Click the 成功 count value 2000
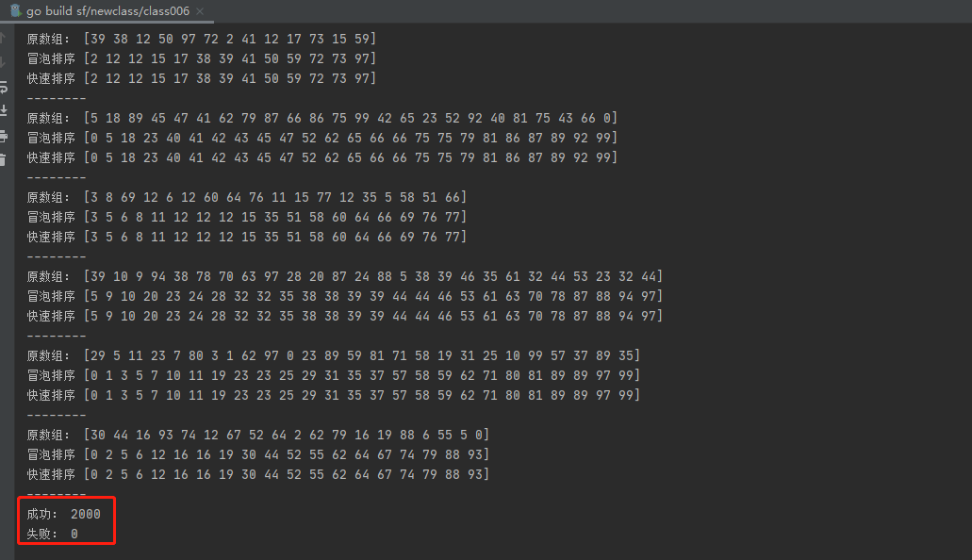The image size is (972, 560). coord(85,514)
